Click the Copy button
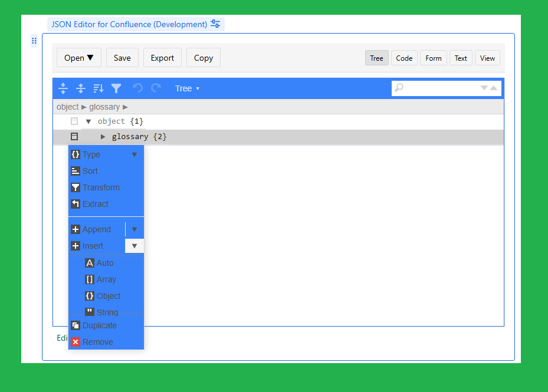 point(204,58)
